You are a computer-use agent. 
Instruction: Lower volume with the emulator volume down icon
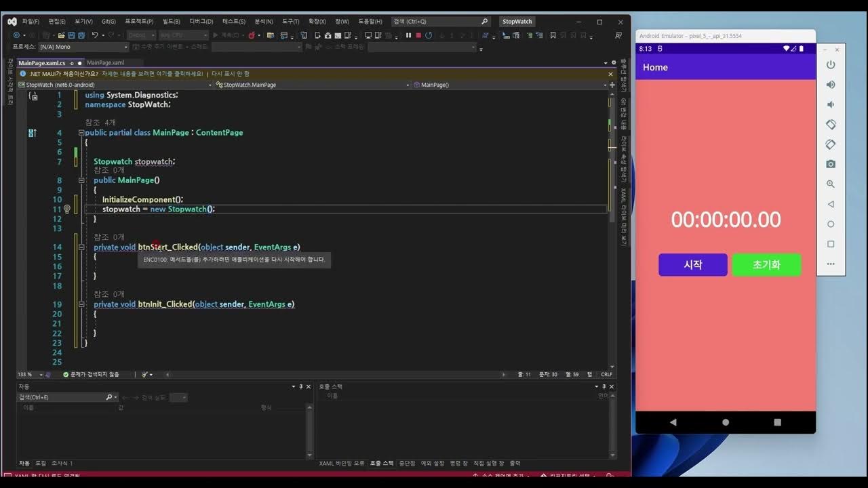click(x=830, y=104)
